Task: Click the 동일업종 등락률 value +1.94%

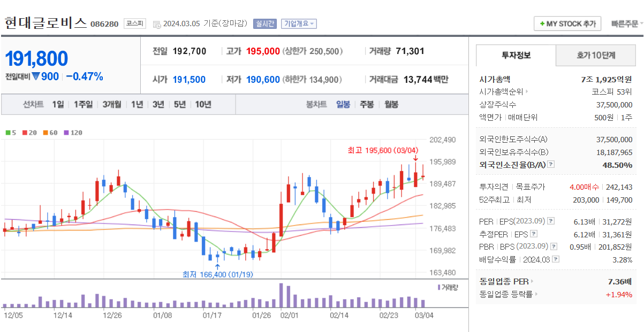Action: (619, 294)
